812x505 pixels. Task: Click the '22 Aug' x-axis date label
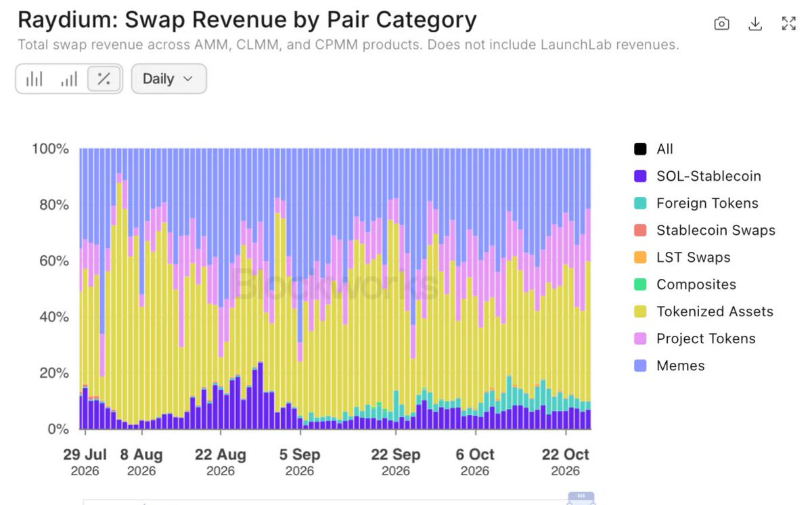(221, 455)
